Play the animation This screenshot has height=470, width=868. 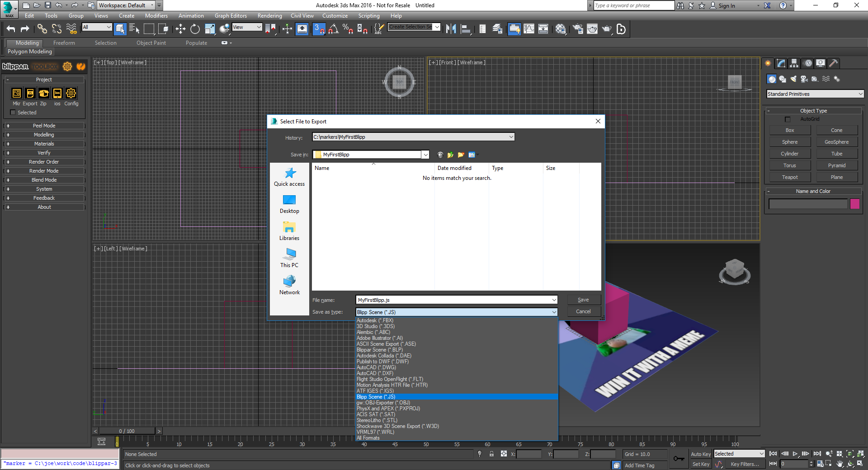(x=795, y=454)
